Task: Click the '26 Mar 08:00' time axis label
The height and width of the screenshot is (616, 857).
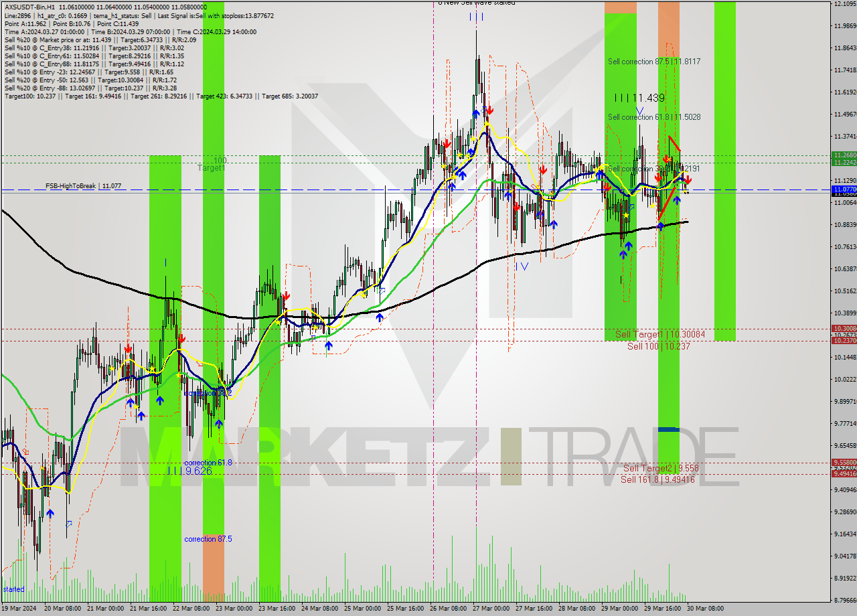Action: pyautogui.click(x=447, y=609)
